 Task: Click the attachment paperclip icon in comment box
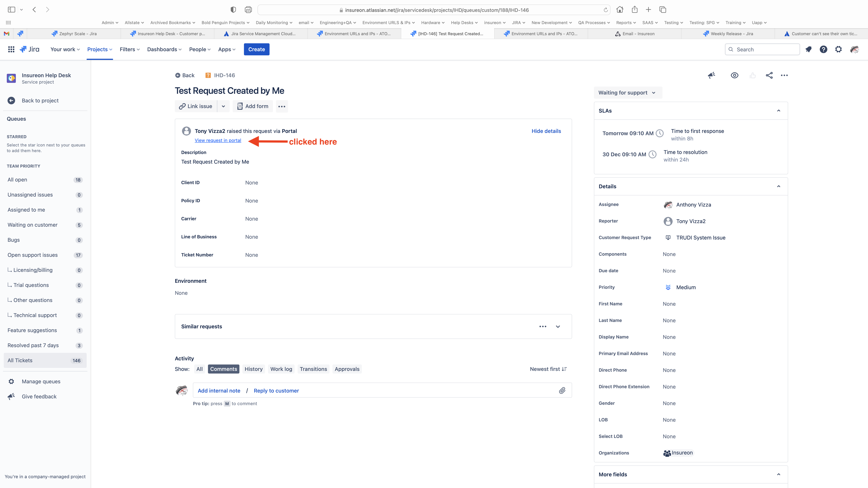562,391
